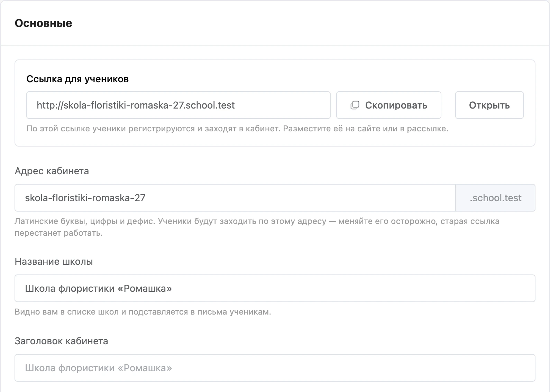Click hint text starting with По этой ссылке
The height and width of the screenshot is (392, 550).
click(237, 129)
